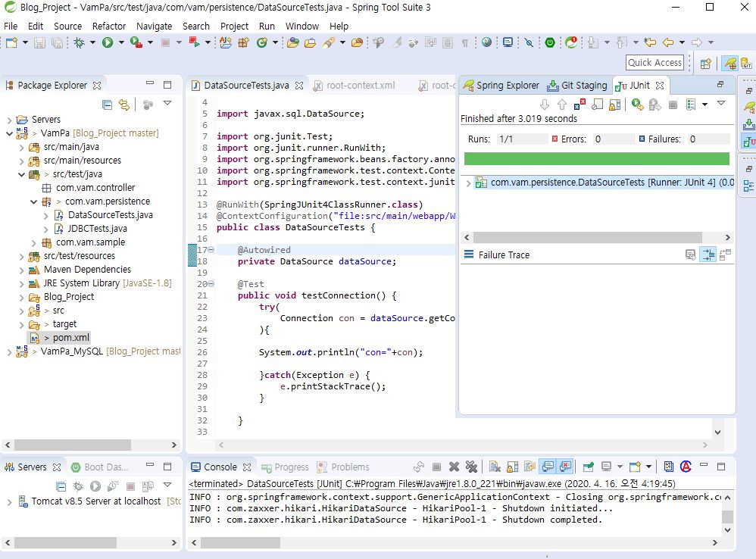Screen dimensions: 756x559
Task: Open JDBCTests.java in Package Explorer
Action: point(91,229)
